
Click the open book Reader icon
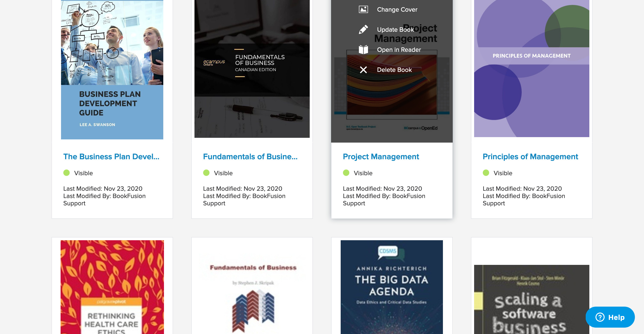pos(363,50)
